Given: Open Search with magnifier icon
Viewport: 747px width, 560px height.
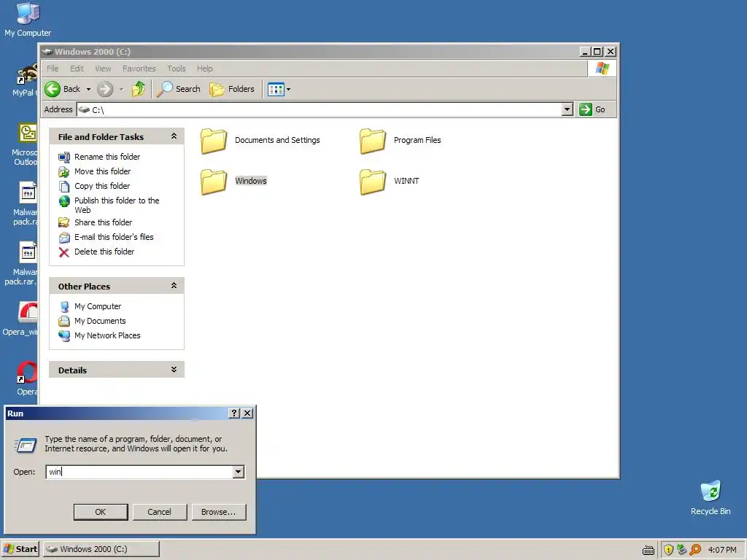Looking at the screenshot, I should [179, 89].
